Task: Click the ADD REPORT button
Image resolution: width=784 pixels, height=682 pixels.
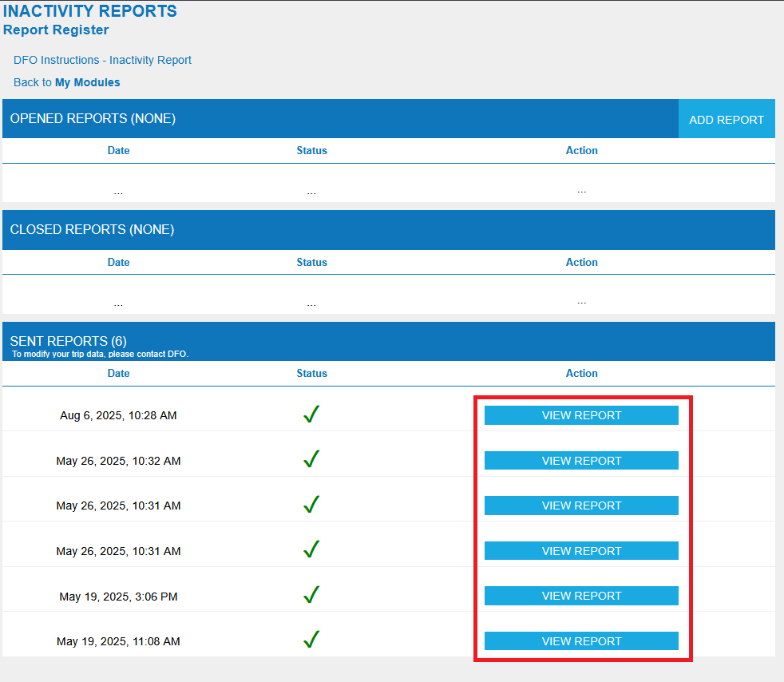Action: (x=727, y=119)
